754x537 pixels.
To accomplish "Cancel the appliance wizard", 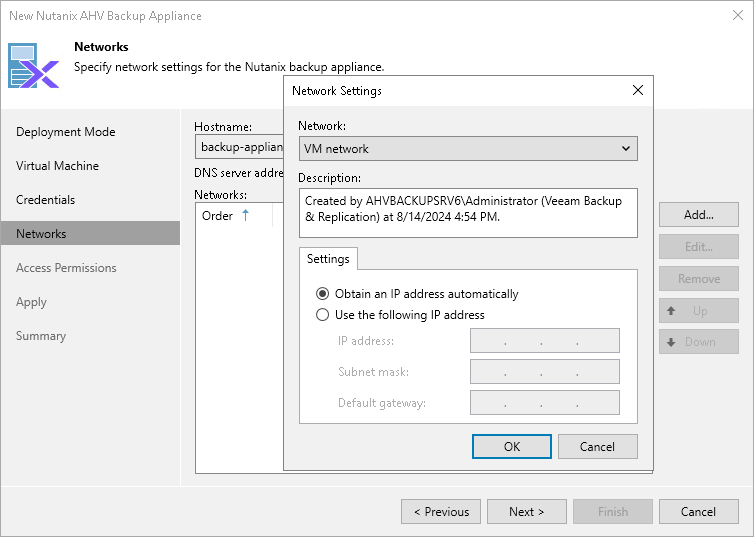I will coord(698,512).
